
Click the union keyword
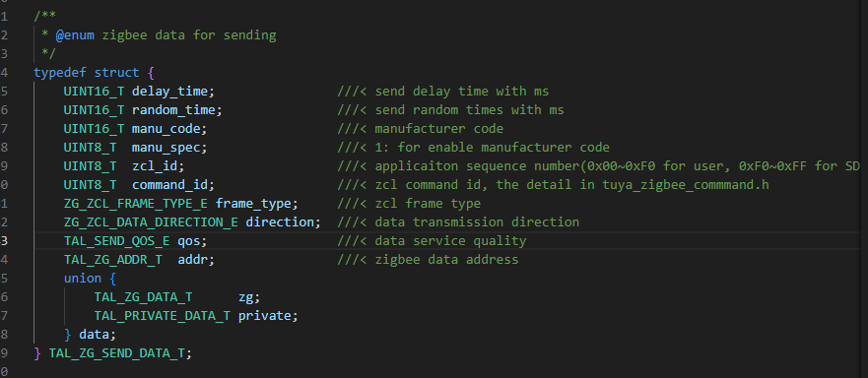click(x=83, y=279)
